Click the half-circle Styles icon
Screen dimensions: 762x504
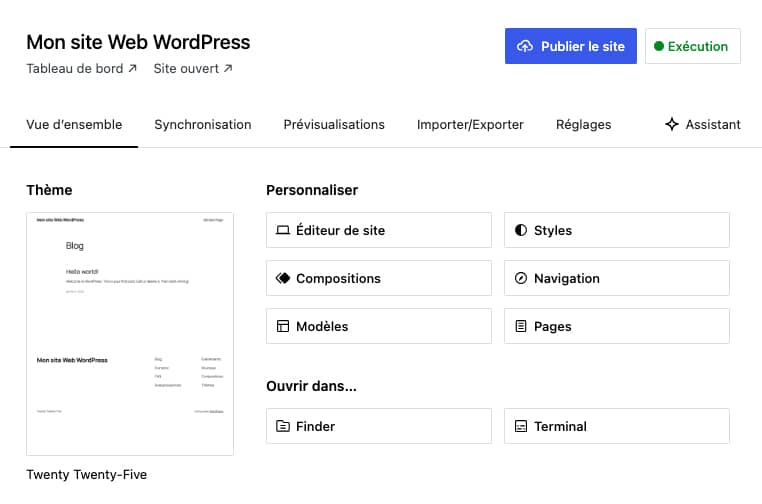(x=520, y=230)
